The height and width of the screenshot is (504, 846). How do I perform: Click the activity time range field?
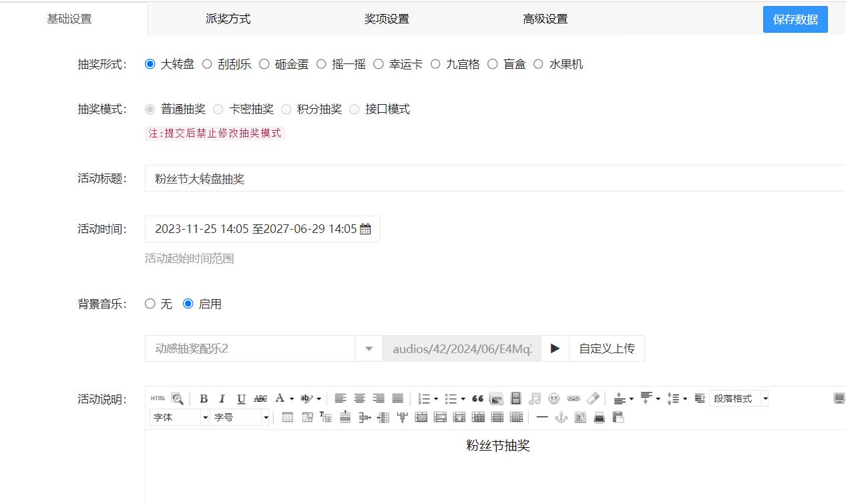[262, 229]
